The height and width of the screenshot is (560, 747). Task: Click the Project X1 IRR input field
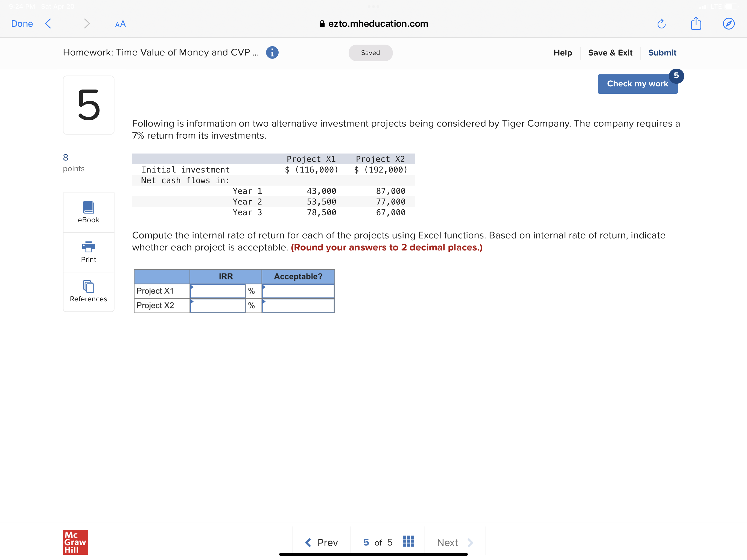point(218,291)
